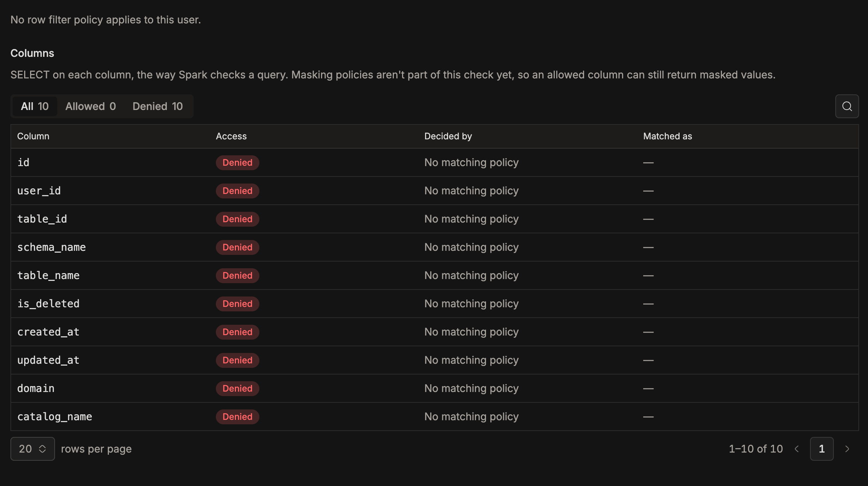The height and width of the screenshot is (486, 868).
Task: Click the Denied badge for updated_at
Action: pos(237,360)
